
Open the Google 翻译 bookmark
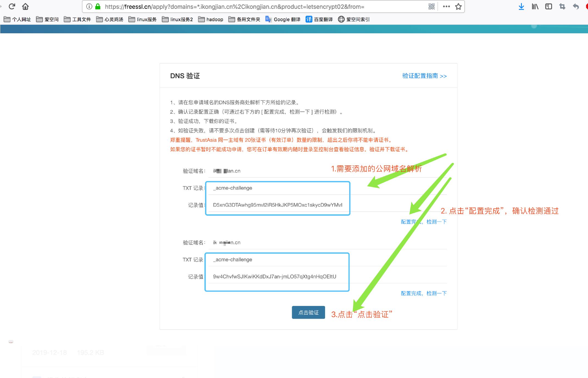[283, 19]
